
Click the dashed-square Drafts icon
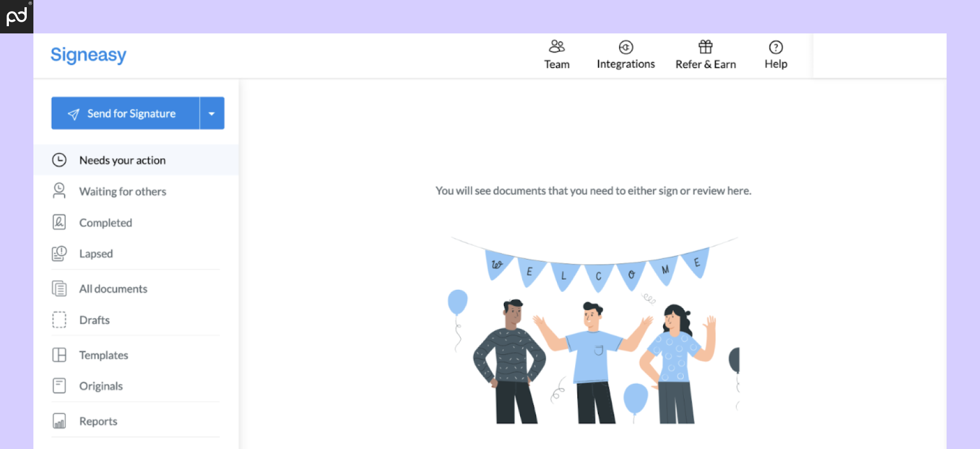click(59, 320)
